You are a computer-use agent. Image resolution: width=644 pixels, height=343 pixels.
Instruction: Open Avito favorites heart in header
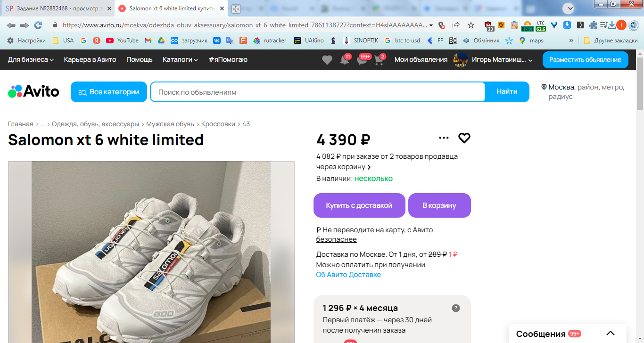coord(327,60)
